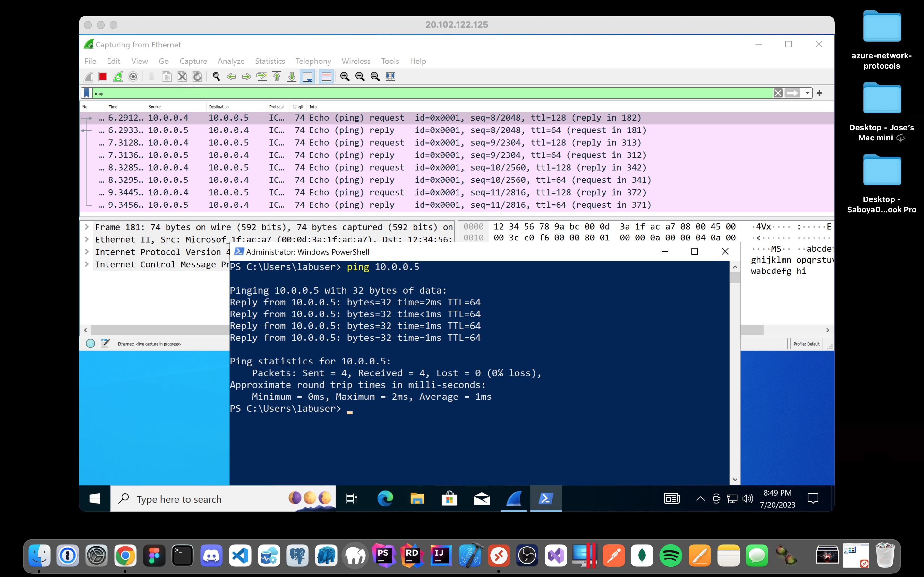Expand the Frame 181 details row
Screen dimensions: 924x577
pyautogui.click(x=87, y=227)
